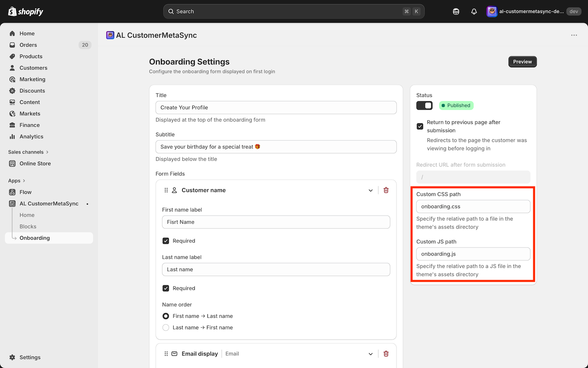This screenshot has width=588, height=368.
Task: Collapse the Customer name field section
Action: pos(371,190)
